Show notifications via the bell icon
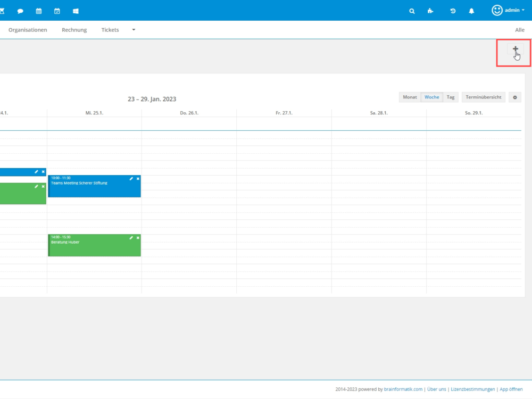The width and height of the screenshot is (532, 399). 471,11
